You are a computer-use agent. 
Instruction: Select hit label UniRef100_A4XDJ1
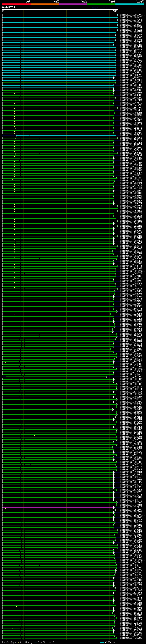pos(131,628)
